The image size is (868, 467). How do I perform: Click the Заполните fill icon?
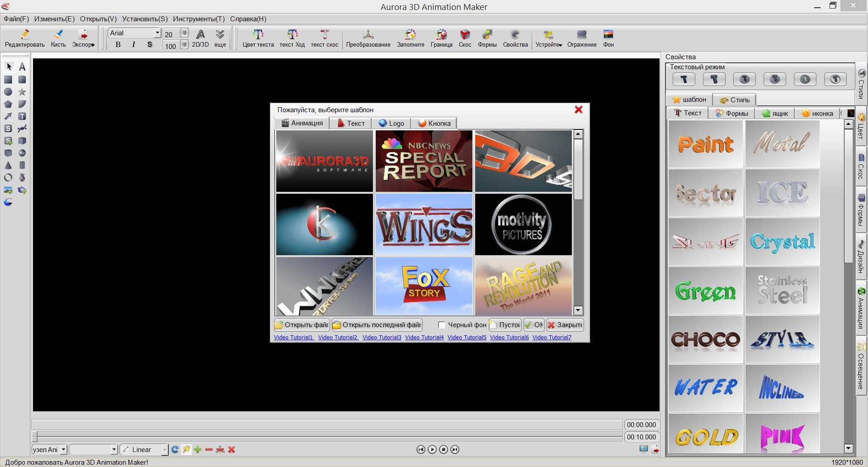coord(410,38)
